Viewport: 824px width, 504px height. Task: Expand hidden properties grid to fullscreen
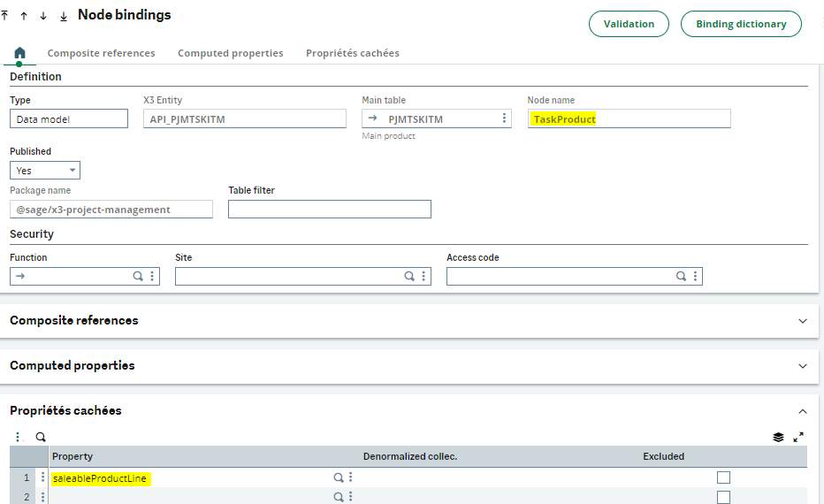point(798,437)
